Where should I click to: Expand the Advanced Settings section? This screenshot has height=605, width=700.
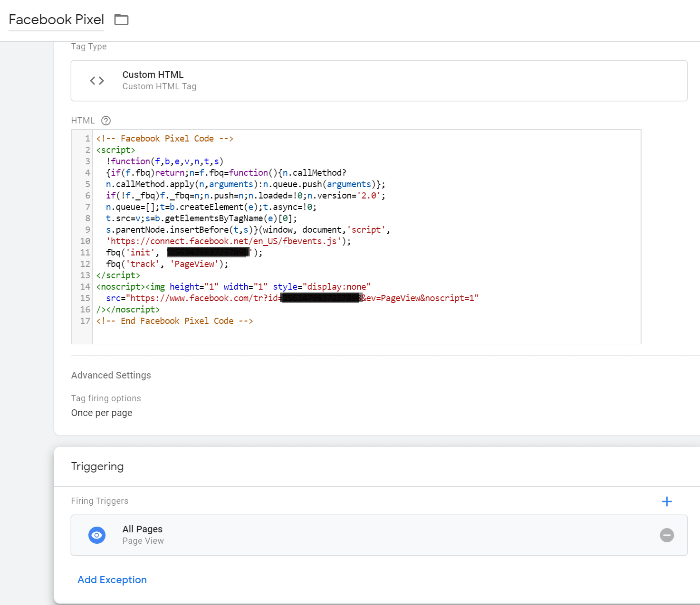(111, 375)
